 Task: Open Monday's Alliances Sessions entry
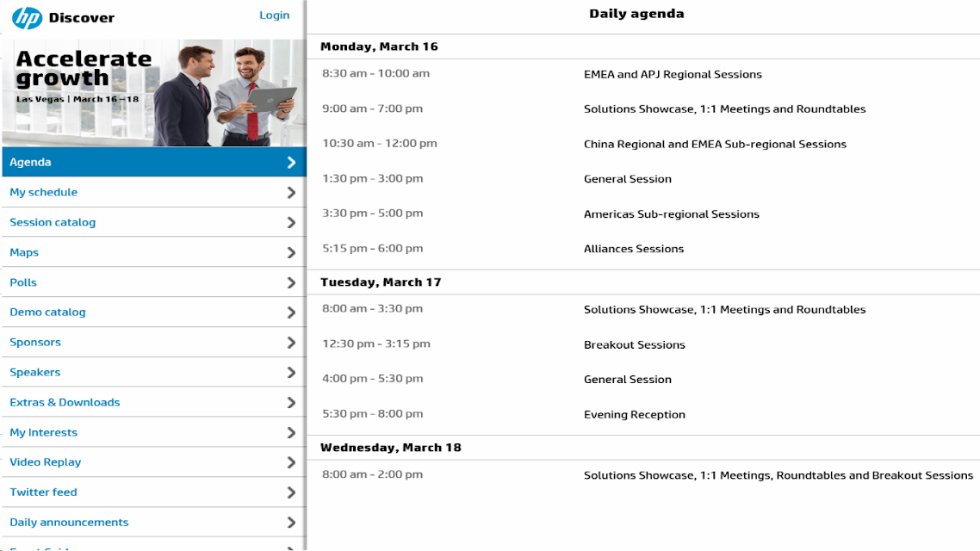[x=644, y=249]
